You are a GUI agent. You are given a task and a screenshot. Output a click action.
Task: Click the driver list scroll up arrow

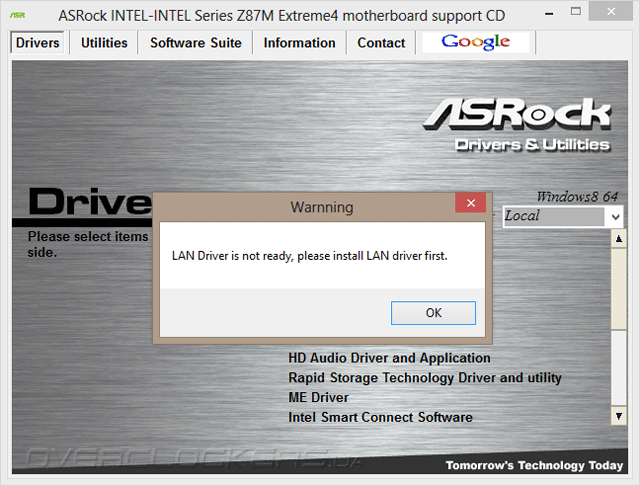point(619,239)
